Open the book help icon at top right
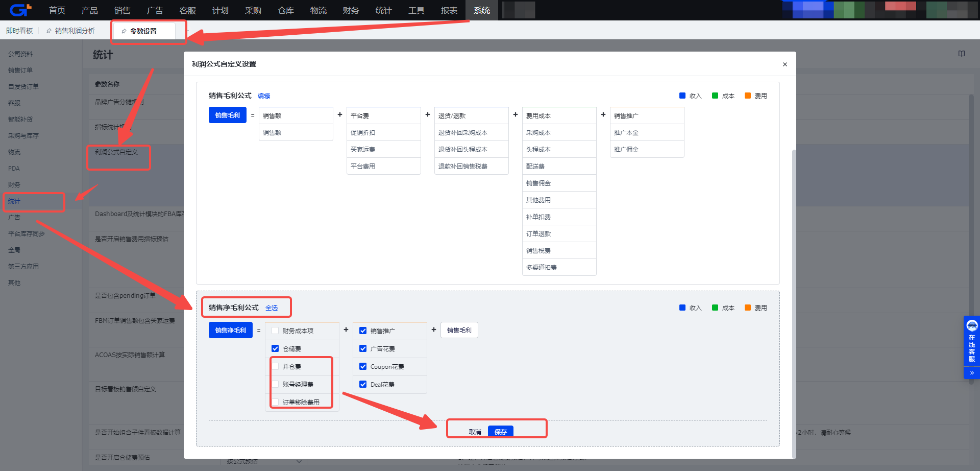Image resolution: width=980 pixels, height=471 pixels. pyautogui.click(x=962, y=54)
